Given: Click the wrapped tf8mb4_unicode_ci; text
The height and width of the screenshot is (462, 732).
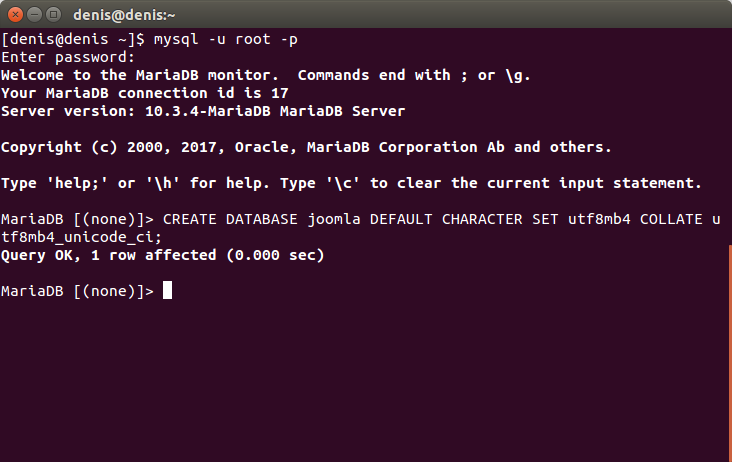Looking at the screenshot, I should coord(81,237).
